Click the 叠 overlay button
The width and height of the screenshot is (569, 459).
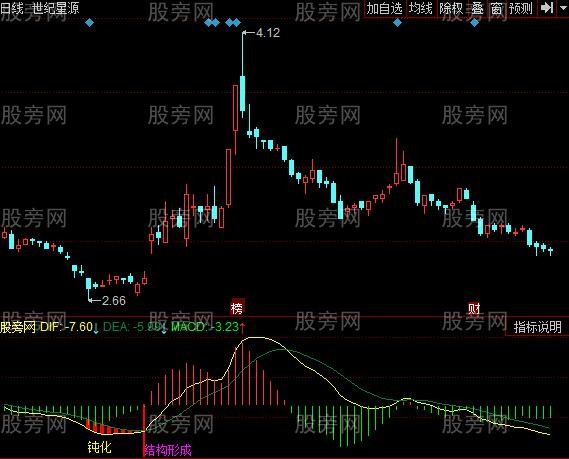tap(477, 8)
